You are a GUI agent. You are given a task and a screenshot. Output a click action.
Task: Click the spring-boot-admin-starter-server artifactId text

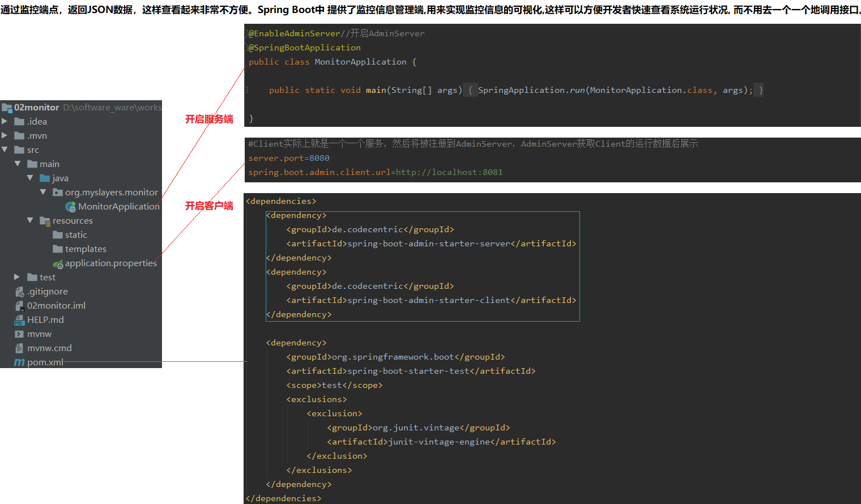point(429,244)
